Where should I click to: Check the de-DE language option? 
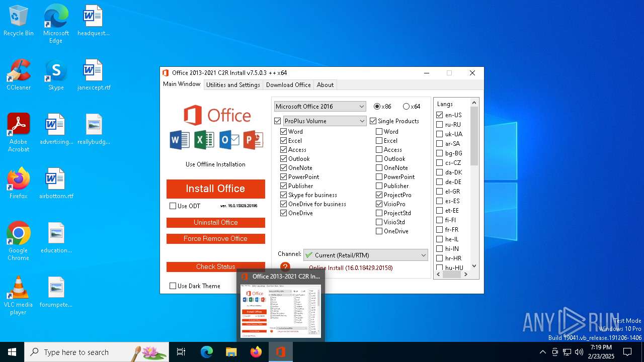point(440,182)
